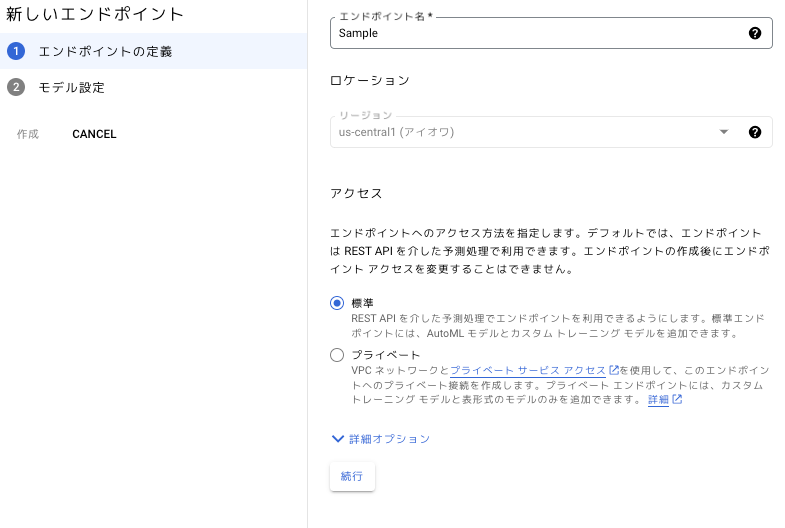Click the 作成 button
Image resolution: width=785 pixels, height=528 pixels.
coord(28,134)
